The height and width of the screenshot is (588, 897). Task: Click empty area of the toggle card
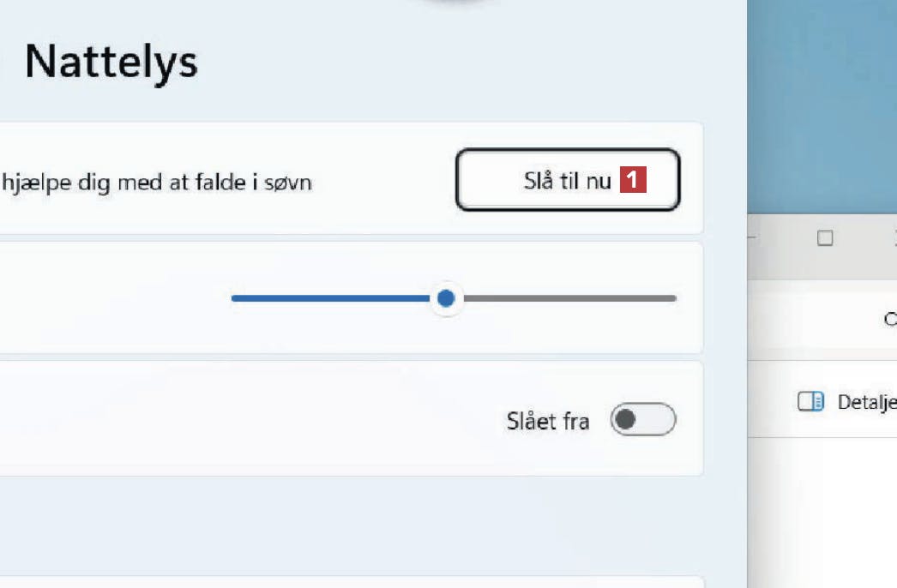(x=229, y=418)
